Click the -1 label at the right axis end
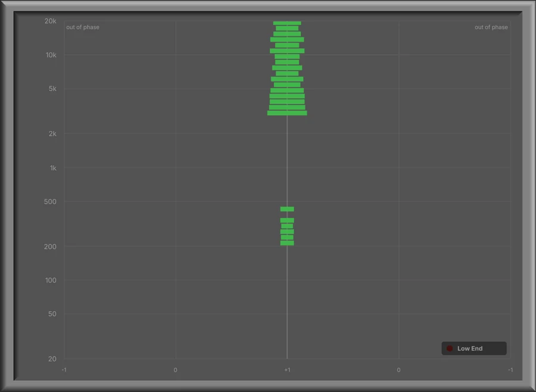This screenshot has height=392, width=536. pos(510,370)
